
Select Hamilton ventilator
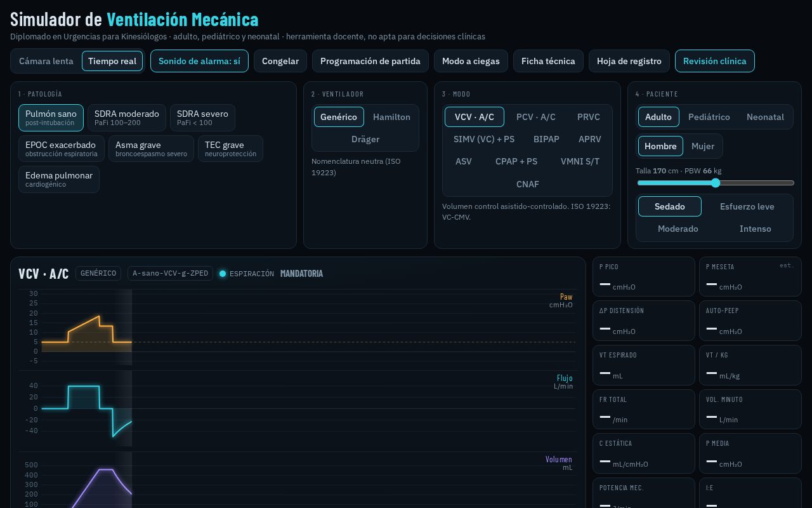391,117
